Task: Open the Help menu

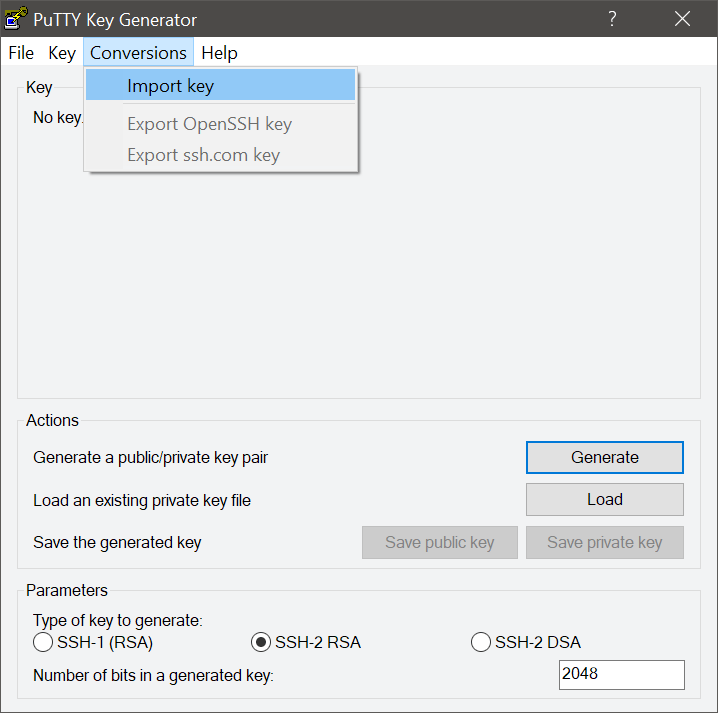Action: click(x=219, y=53)
